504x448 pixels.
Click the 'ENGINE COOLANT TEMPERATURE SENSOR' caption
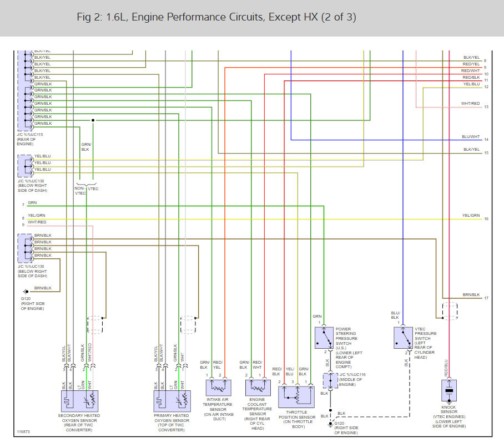coord(257,414)
